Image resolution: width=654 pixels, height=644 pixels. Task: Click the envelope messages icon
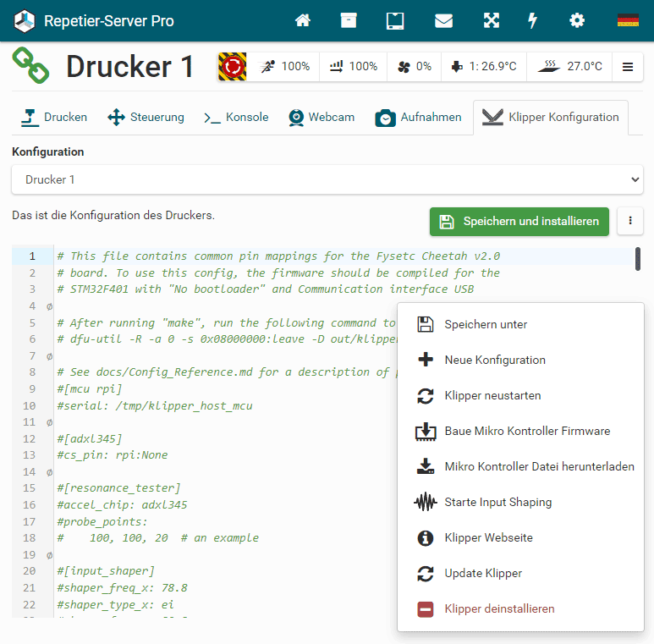click(x=443, y=21)
